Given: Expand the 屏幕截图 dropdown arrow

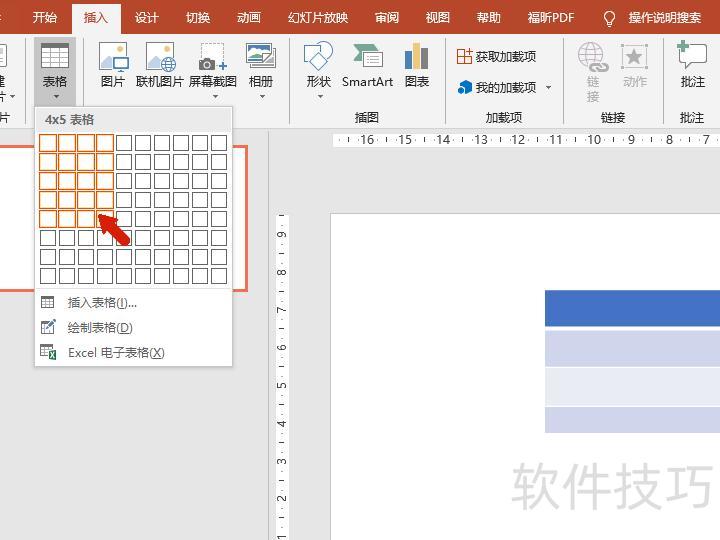Looking at the screenshot, I should pyautogui.click(x=215, y=97).
